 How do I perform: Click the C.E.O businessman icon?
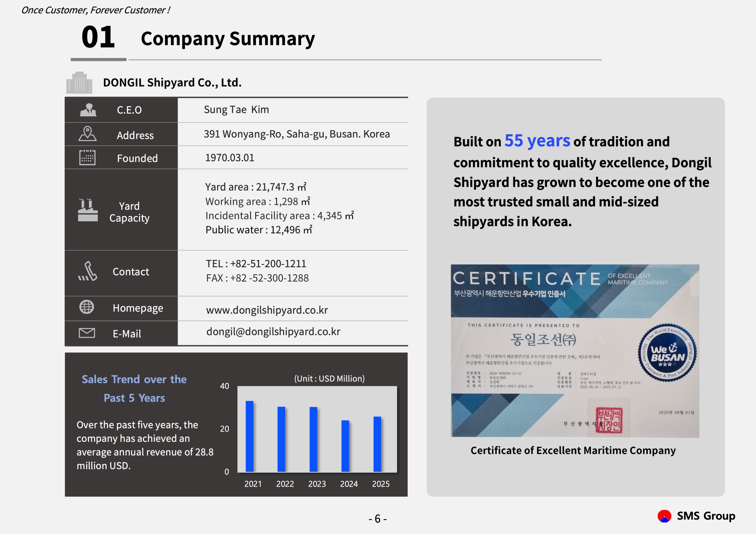pyautogui.click(x=88, y=110)
